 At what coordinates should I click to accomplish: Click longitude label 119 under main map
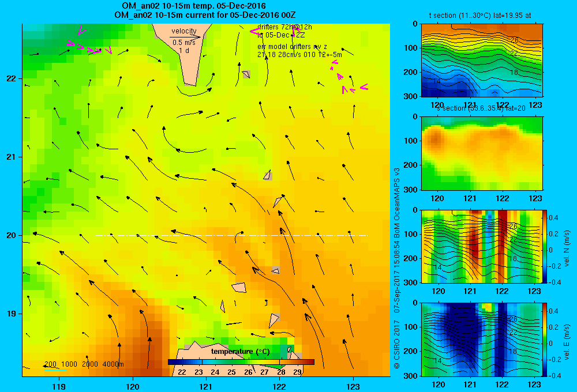click(x=59, y=386)
